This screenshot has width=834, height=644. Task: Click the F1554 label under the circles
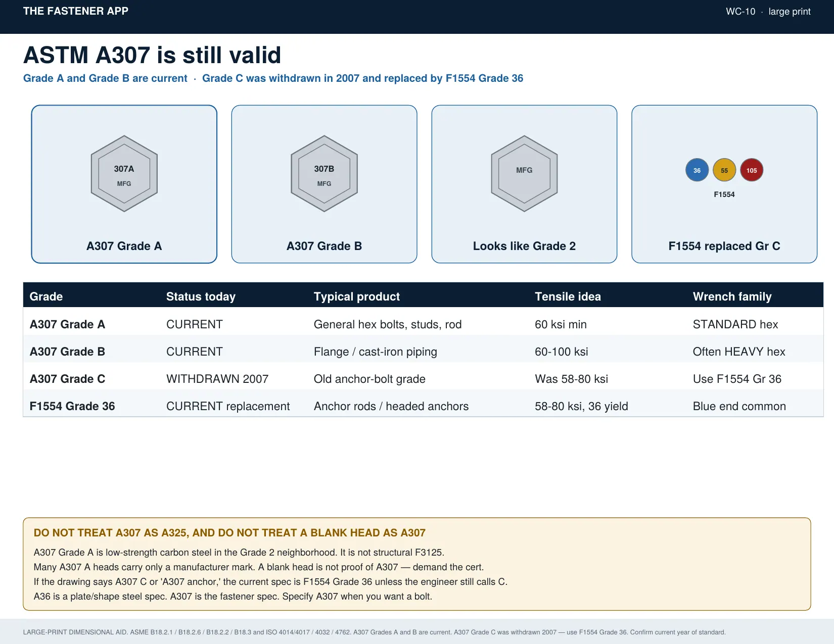pyautogui.click(x=724, y=194)
